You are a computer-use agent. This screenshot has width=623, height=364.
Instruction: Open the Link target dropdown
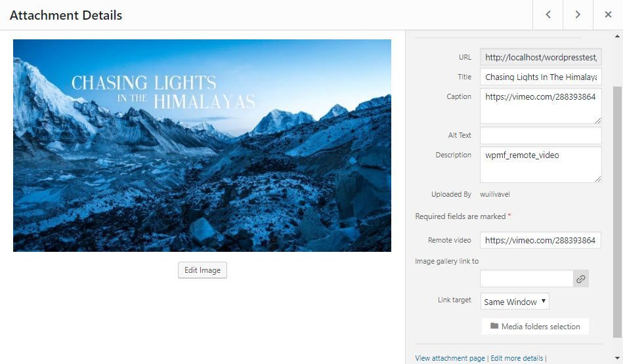point(515,301)
